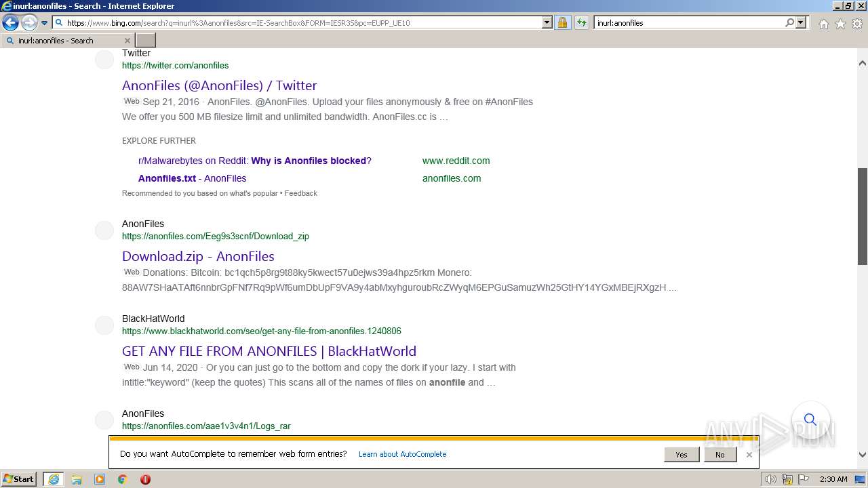Open the red Opera-style taskbar icon
The image size is (868, 488).
[x=145, y=479]
